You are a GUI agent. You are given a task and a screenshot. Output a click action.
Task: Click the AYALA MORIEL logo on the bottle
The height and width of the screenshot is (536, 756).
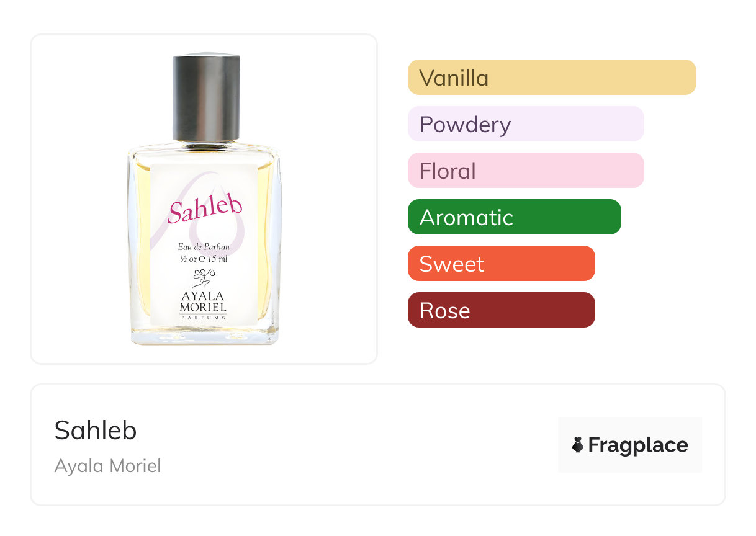tap(203, 301)
